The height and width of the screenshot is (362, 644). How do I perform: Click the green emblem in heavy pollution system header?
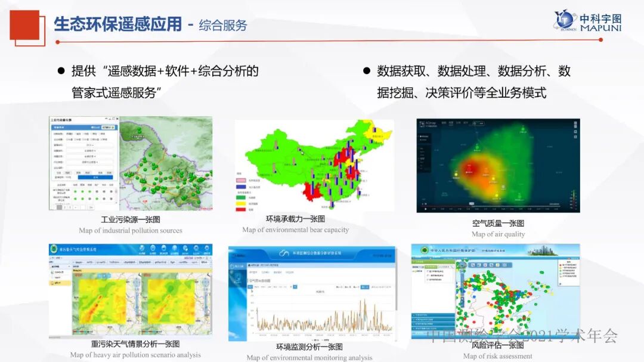(x=54, y=249)
